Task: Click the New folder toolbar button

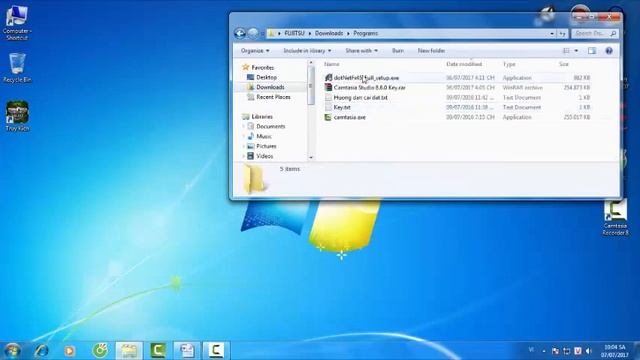Action: pos(431,51)
